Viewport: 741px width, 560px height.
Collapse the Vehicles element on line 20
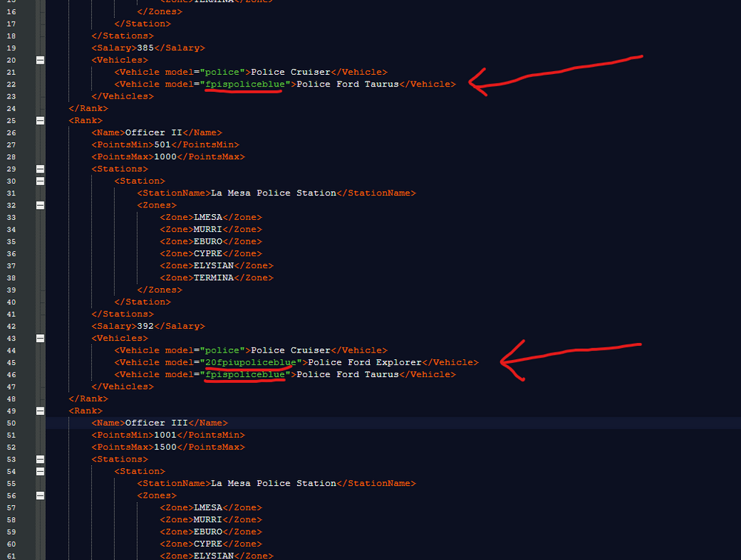[40, 59]
